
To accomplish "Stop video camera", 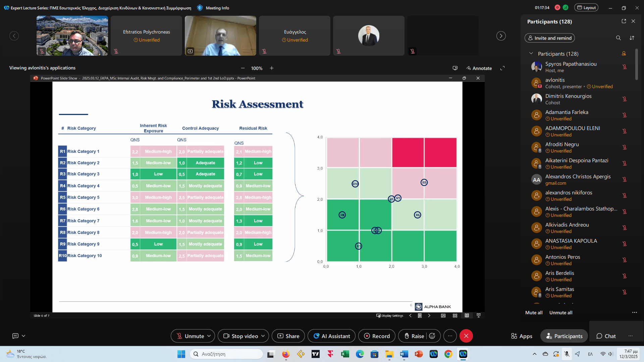I will [x=241, y=336].
